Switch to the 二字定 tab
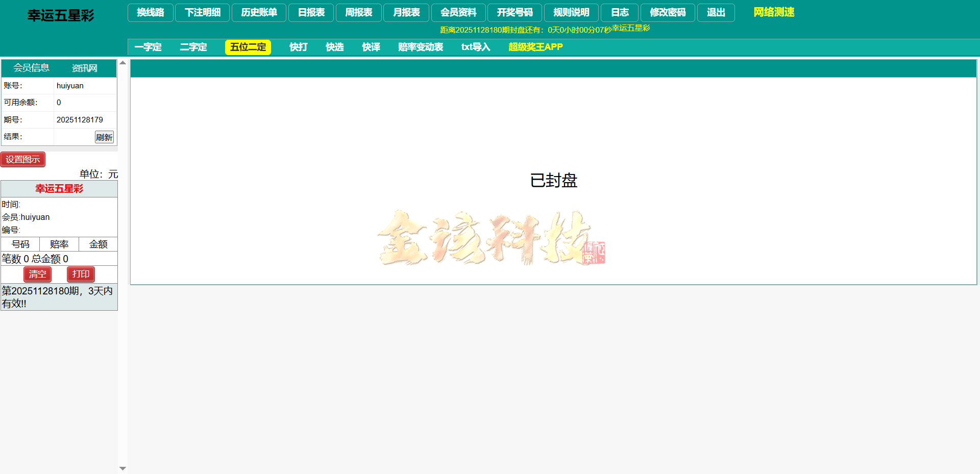The width and height of the screenshot is (980, 474). pos(194,47)
